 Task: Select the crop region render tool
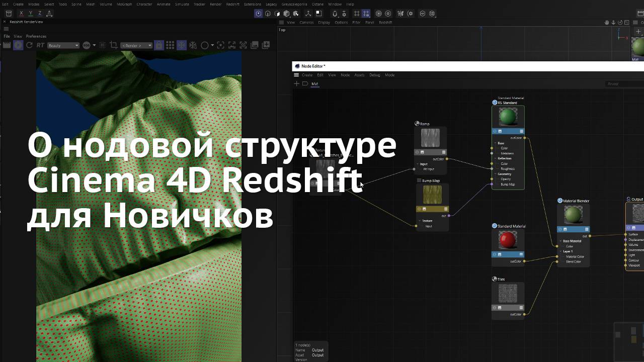pos(113,45)
